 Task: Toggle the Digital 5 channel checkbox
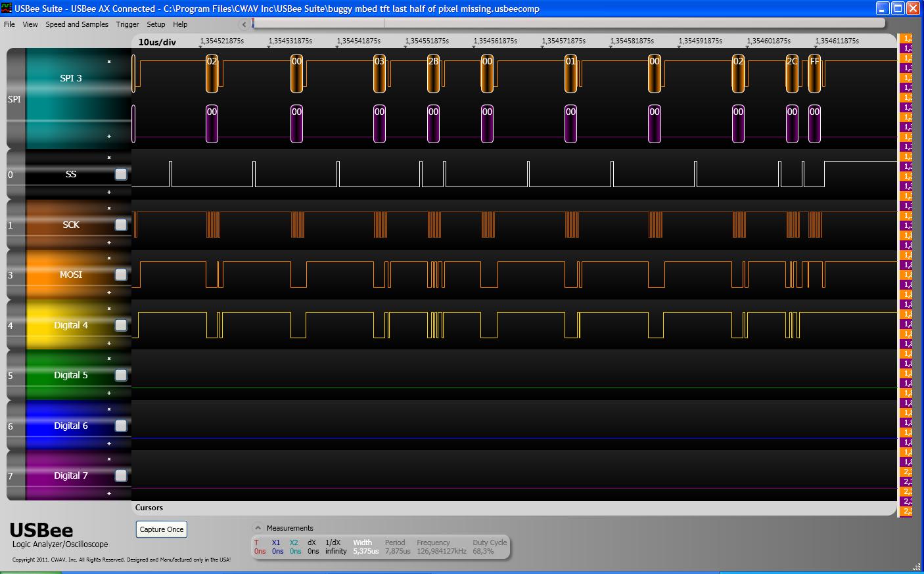121,375
